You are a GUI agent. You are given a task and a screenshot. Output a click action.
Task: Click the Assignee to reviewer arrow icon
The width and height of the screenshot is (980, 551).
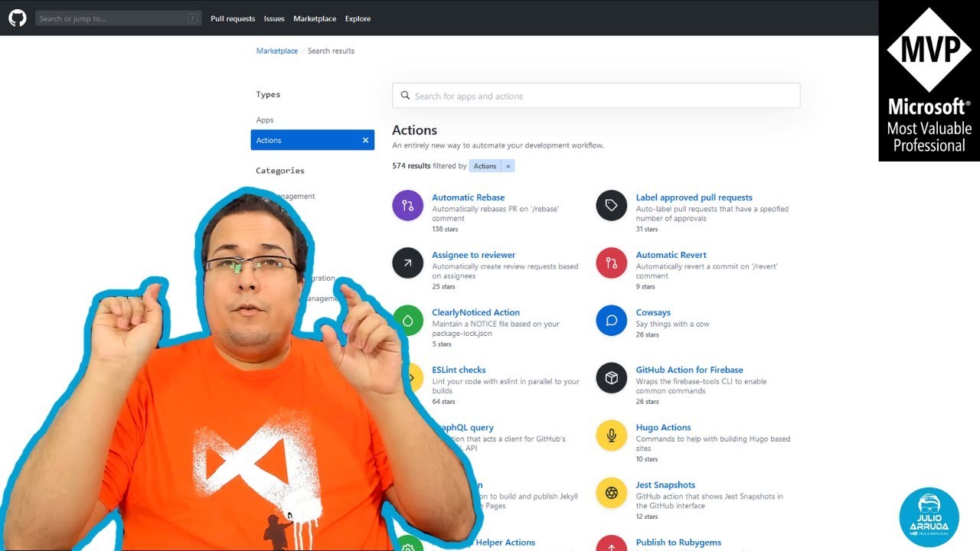click(407, 263)
